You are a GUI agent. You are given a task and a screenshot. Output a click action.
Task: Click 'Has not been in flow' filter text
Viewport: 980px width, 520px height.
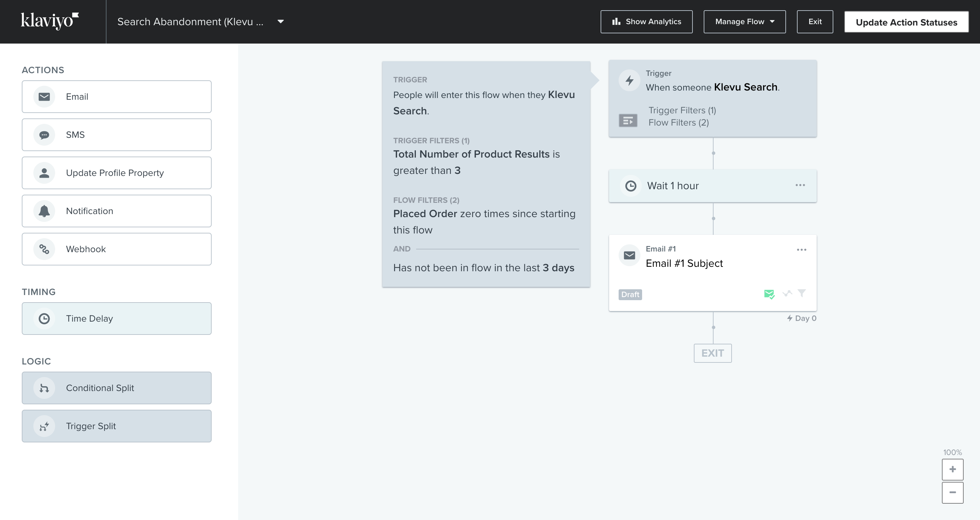tap(484, 268)
